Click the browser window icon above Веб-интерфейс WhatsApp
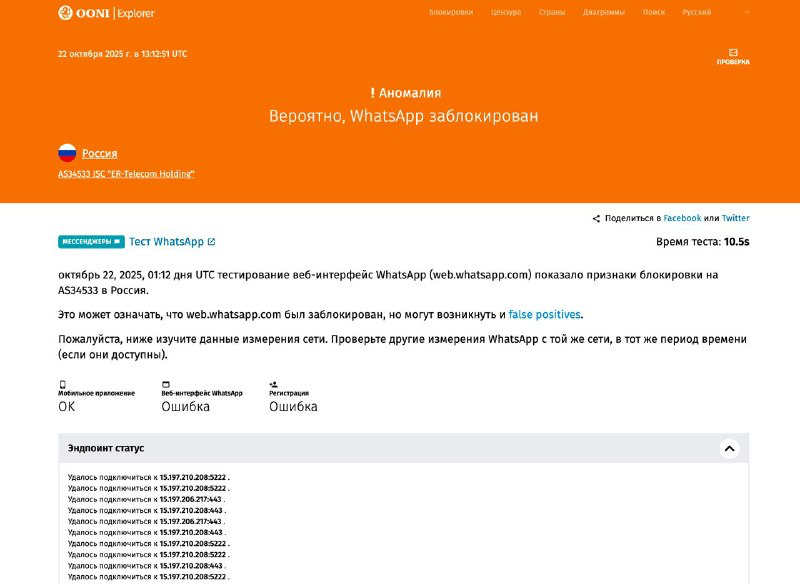The height and width of the screenshot is (584, 800). [166, 385]
